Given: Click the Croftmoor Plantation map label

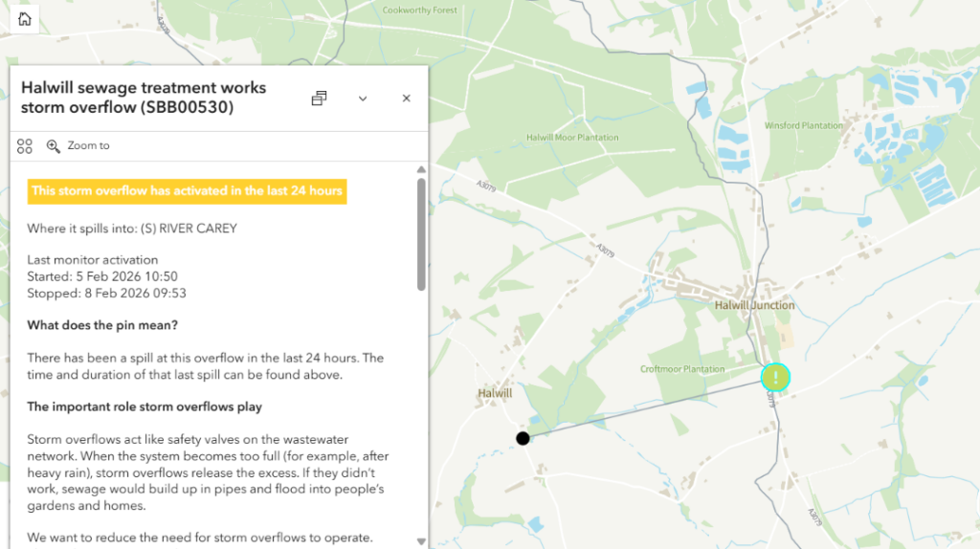Looking at the screenshot, I should pos(682,369).
